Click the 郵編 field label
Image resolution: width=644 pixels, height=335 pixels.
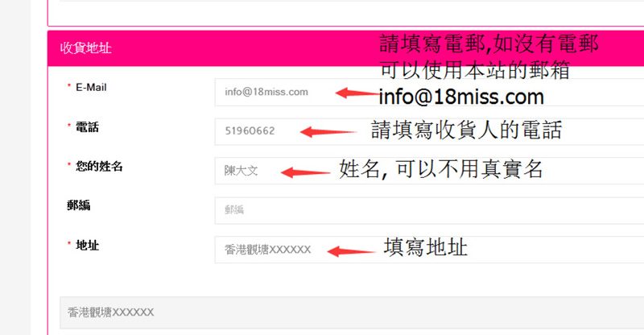coord(78,205)
